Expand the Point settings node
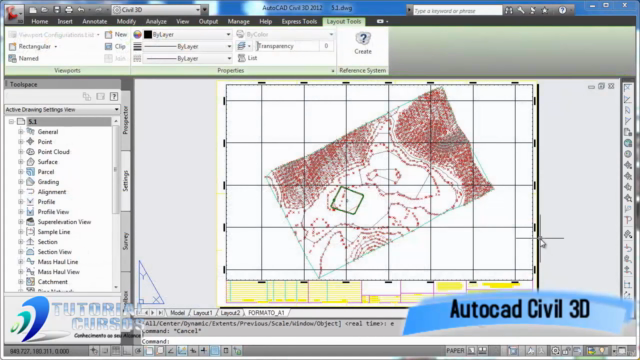This screenshot has height=360, width=640. pos(20,142)
